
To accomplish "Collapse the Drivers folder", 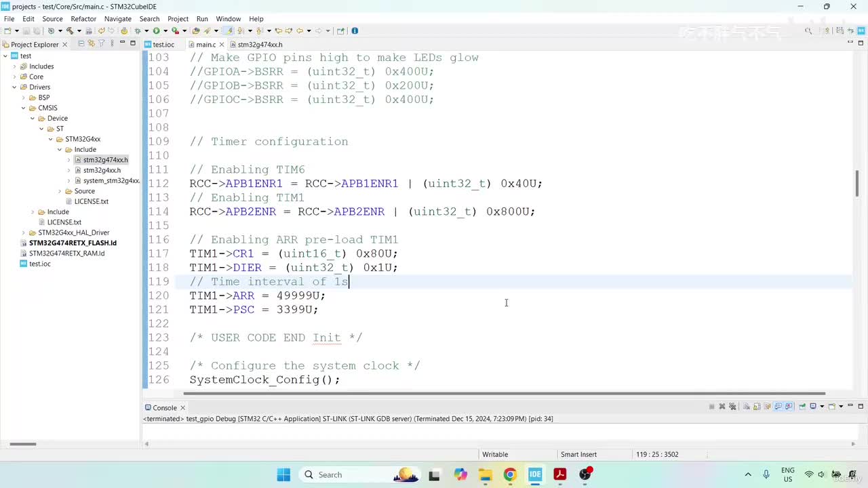I will point(14,87).
